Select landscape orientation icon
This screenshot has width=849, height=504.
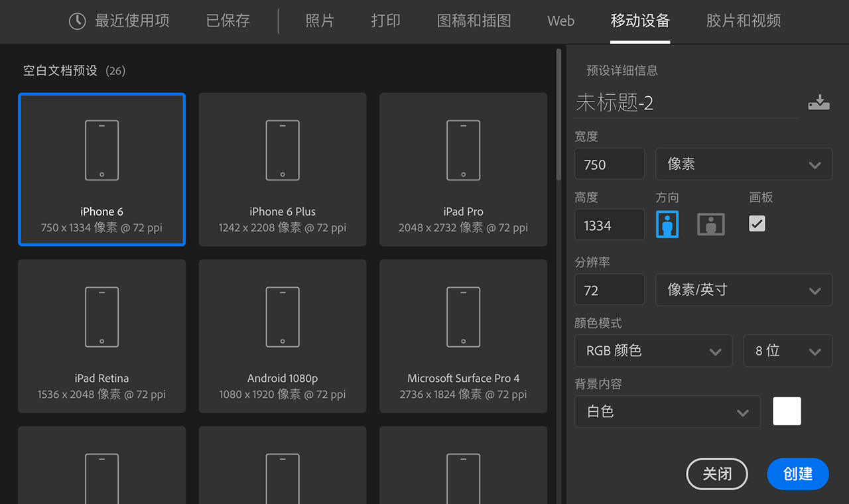click(710, 224)
